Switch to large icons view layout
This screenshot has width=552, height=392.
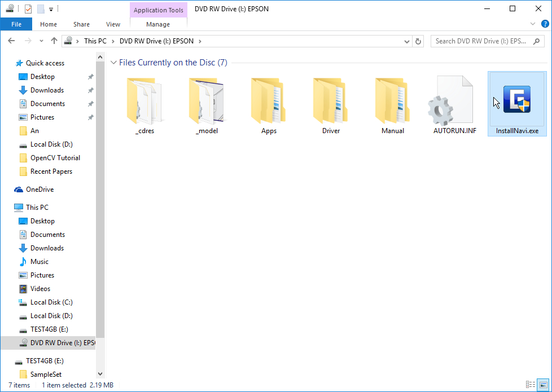tap(543, 385)
